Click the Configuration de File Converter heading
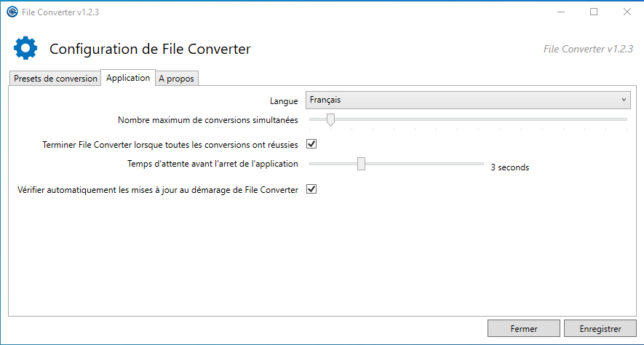 tap(150, 49)
